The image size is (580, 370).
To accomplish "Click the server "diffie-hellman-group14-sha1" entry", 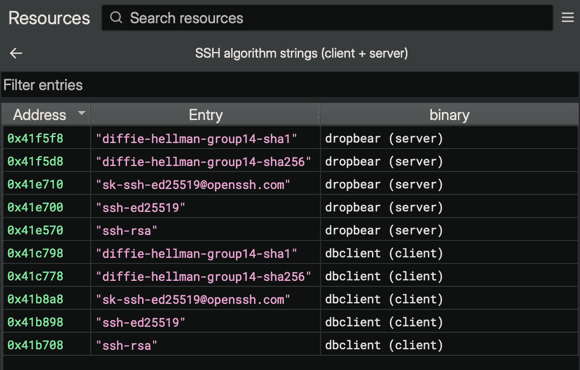I will point(196,138).
